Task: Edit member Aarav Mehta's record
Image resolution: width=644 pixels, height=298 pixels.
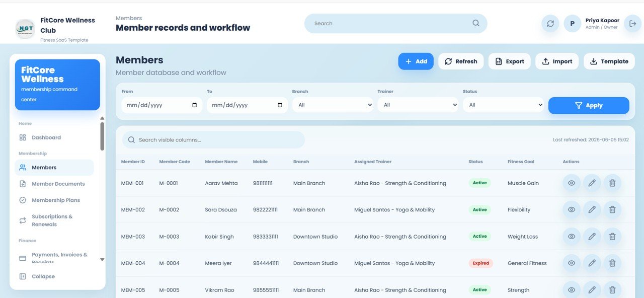Action: [592, 183]
